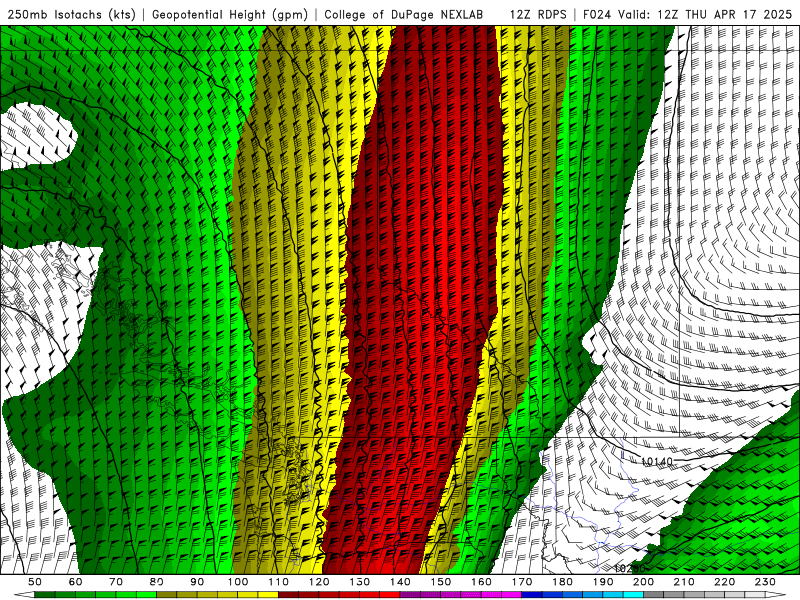This screenshot has height=600, width=800.
Task: Click the legend value 120
Action: tap(319, 582)
